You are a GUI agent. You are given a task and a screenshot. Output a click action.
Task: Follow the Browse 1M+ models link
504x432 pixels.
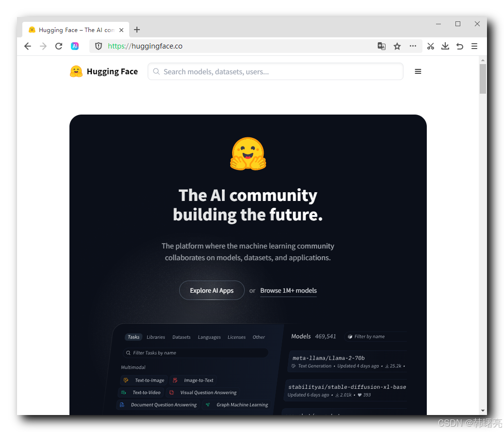click(x=288, y=290)
